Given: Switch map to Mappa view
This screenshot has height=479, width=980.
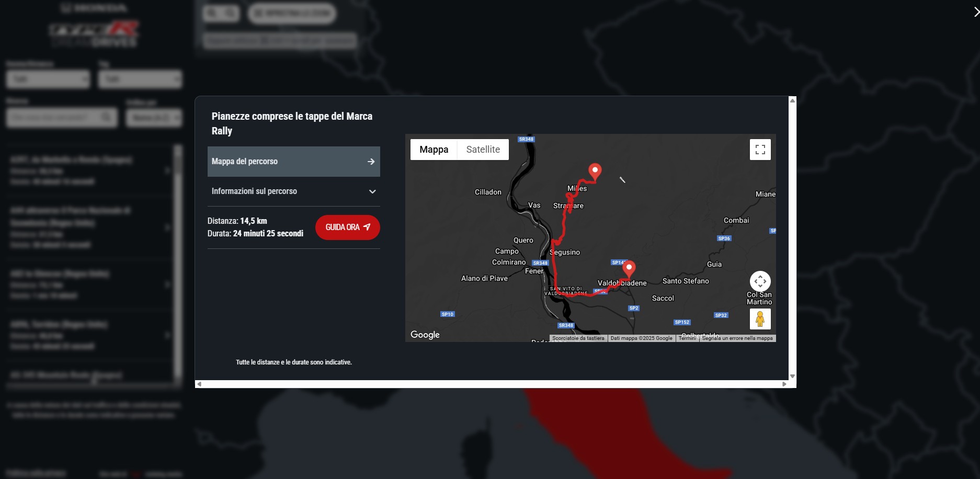Looking at the screenshot, I should pos(434,150).
